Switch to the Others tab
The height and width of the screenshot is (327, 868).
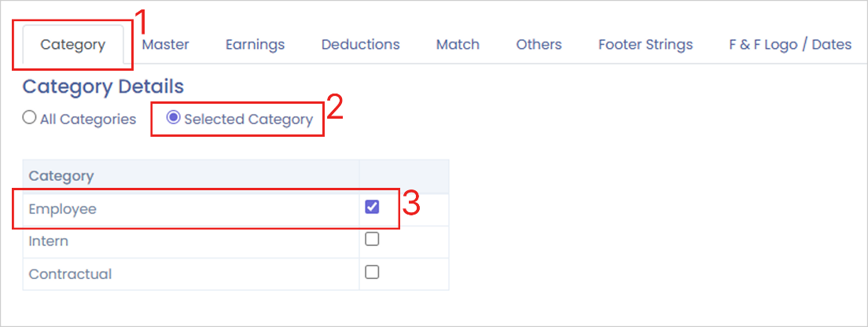tap(539, 45)
